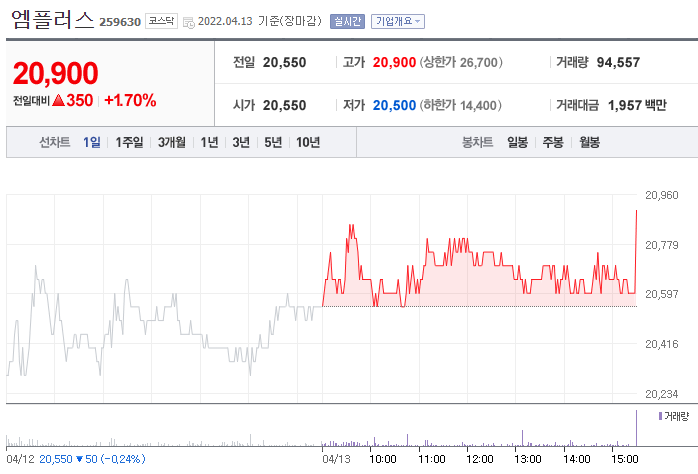Click the 저가 value 20,500
Viewport: 698px width, 474px height.
(394, 105)
